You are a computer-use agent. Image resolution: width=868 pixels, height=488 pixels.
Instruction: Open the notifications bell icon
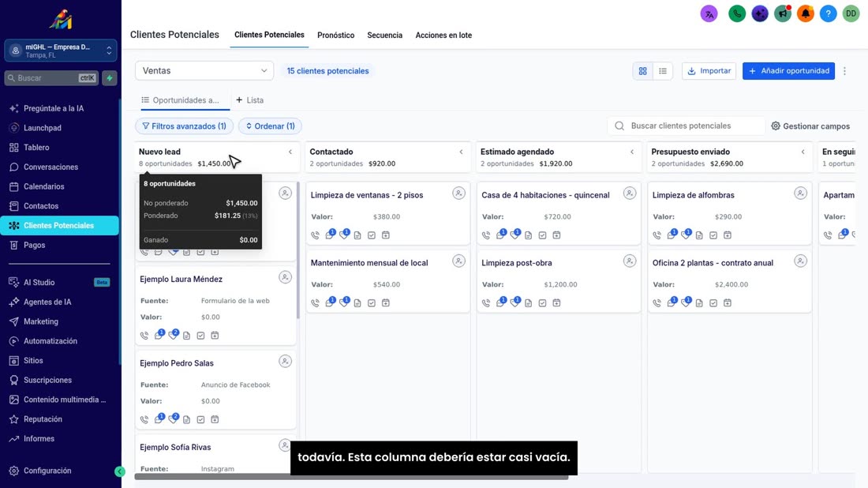click(x=806, y=14)
